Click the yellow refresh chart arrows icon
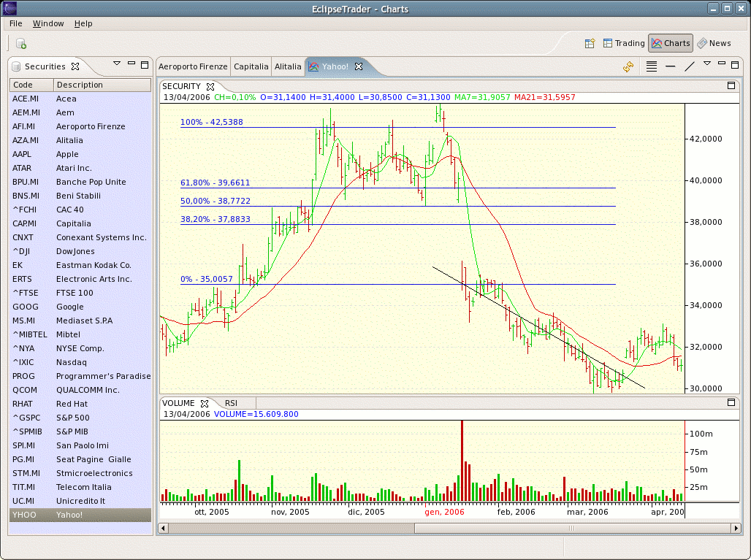This screenshot has width=751, height=560. click(628, 67)
